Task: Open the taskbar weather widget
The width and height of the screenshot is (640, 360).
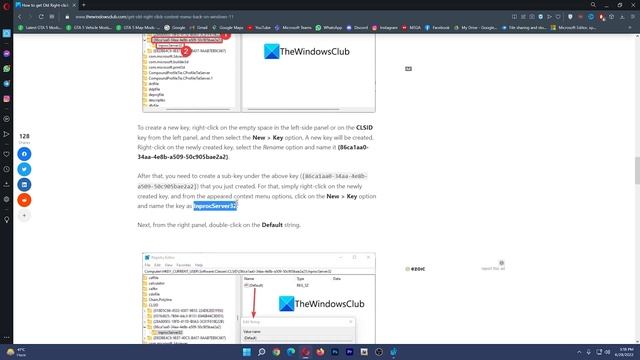Action: (16, 352)
